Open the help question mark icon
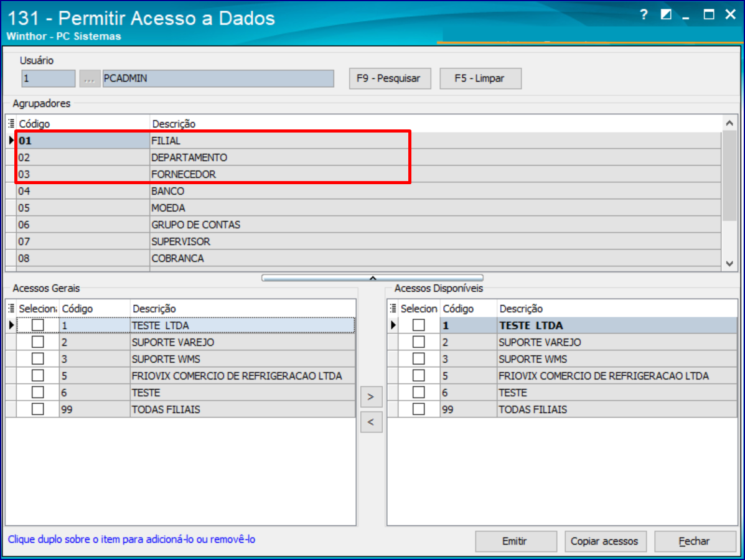This screenshot has height=560, width=745. click(644, 15)
